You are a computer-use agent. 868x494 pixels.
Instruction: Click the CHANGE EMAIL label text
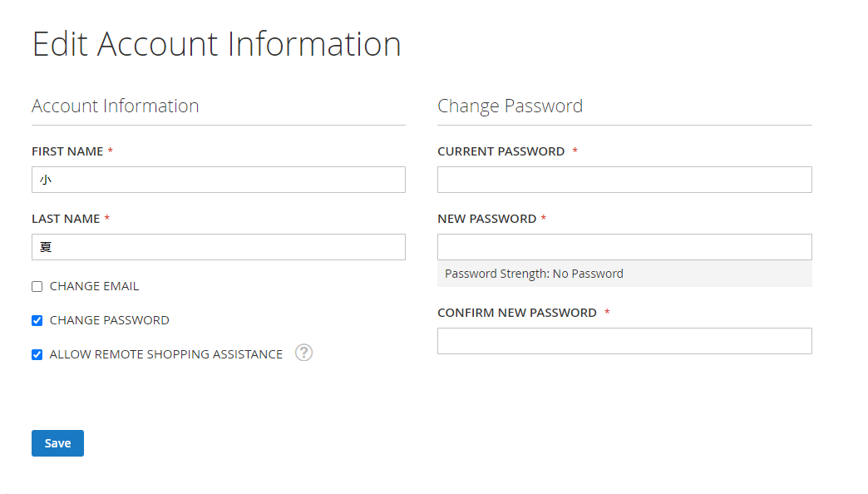point(94,286)
